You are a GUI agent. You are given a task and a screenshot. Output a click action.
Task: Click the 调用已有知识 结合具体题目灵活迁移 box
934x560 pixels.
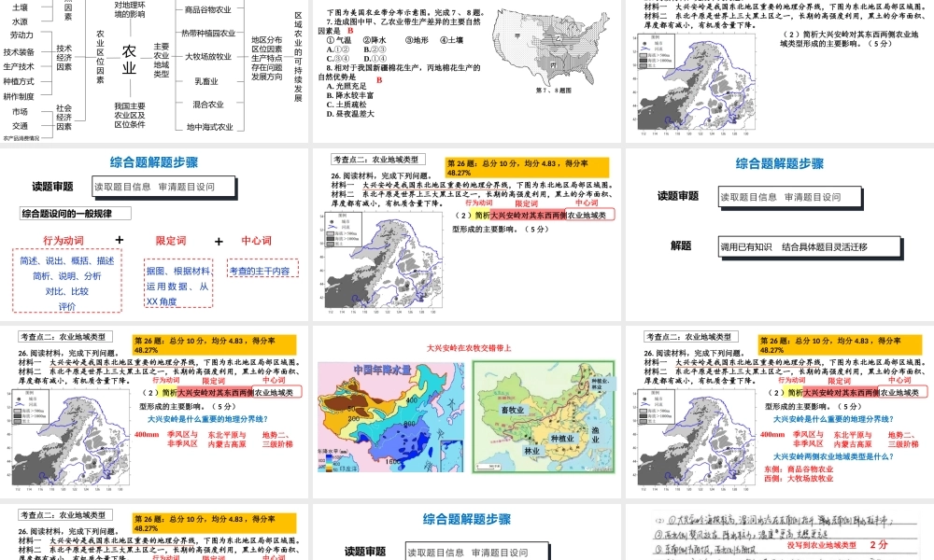click(810, 246)
